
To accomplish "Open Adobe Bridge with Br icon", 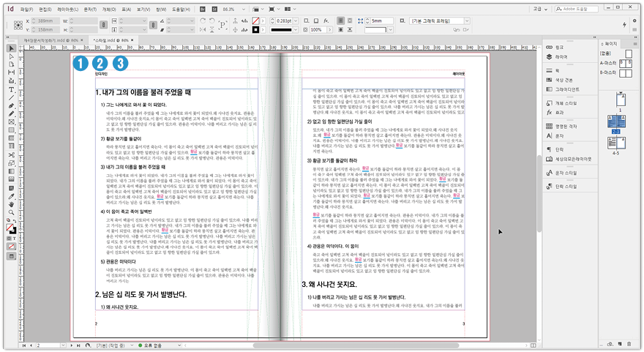I will [x=203, y=9].
